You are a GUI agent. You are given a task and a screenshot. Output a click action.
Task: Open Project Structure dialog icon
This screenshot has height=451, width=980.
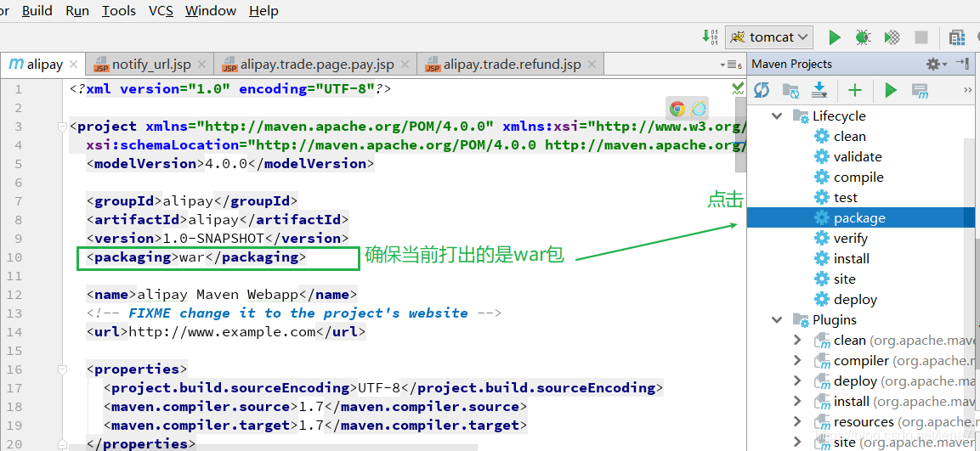click(957, 37)
